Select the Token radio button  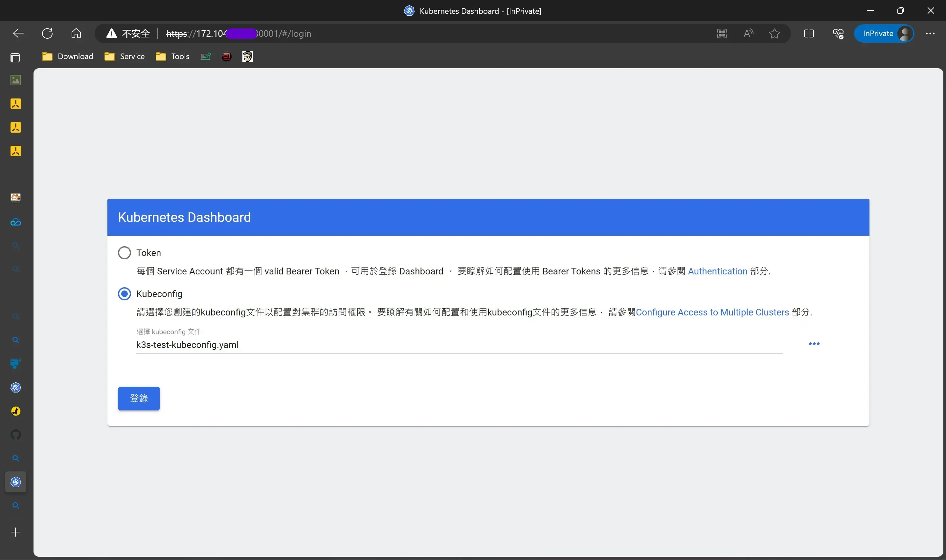point(124,253)
